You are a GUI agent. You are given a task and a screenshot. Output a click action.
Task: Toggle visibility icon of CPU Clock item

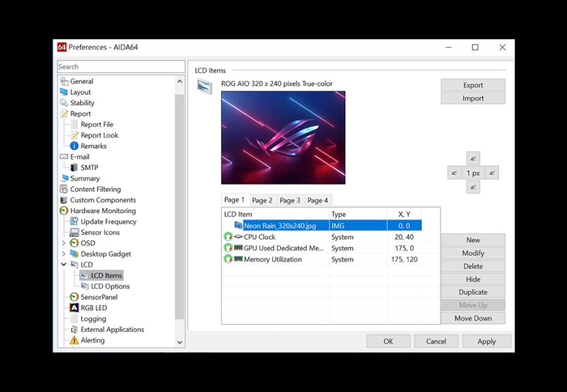point(228,237)
